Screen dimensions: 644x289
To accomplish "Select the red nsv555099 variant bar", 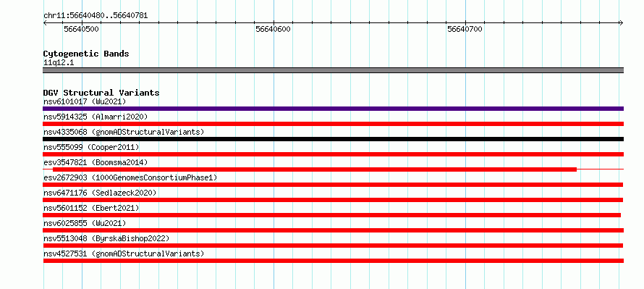I will click(333, 154).
